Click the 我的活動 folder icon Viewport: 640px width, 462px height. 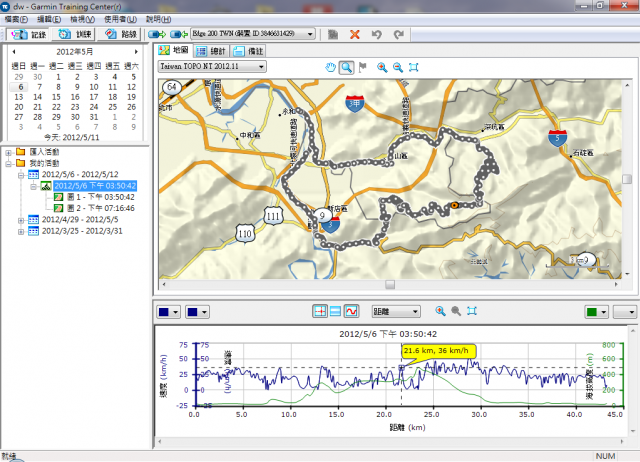coord(21,164)
